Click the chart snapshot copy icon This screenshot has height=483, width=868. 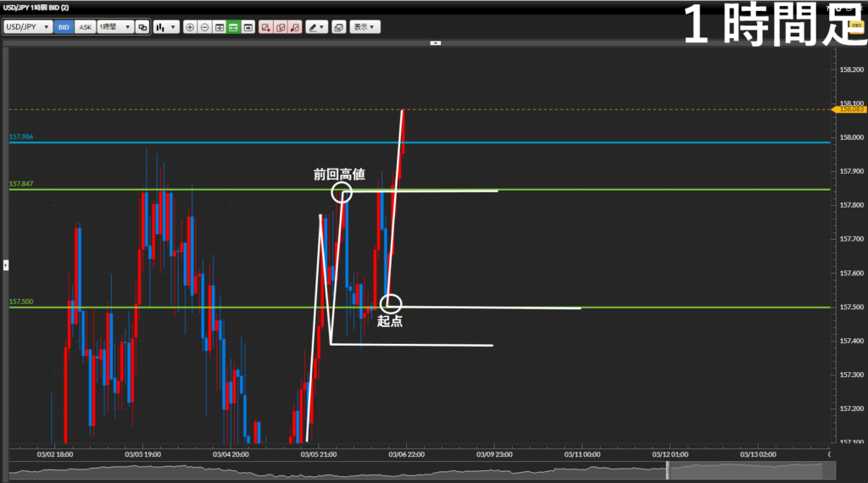[339, 27]
